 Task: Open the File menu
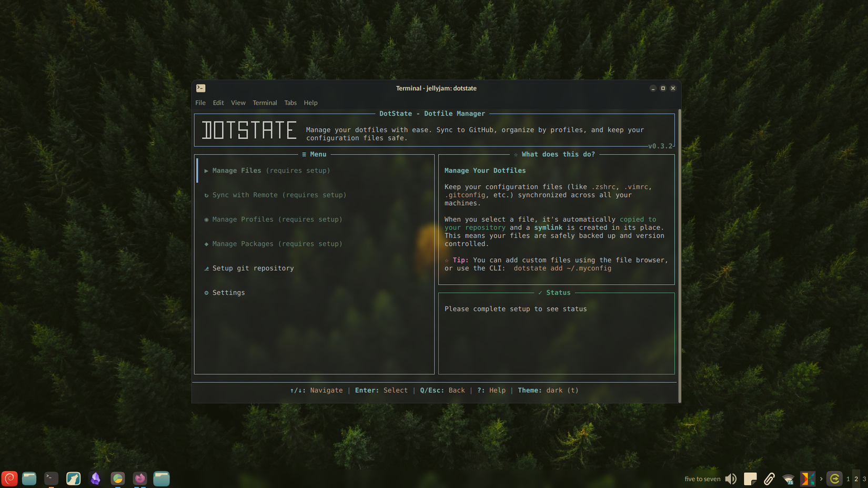[200, 103]
